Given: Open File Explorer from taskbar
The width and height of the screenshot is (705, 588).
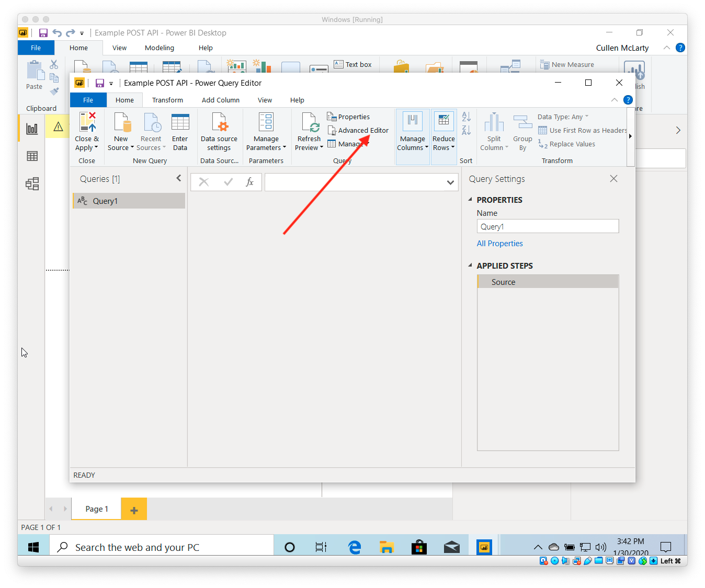Looking at the screenshot, I should coord(386,547).
